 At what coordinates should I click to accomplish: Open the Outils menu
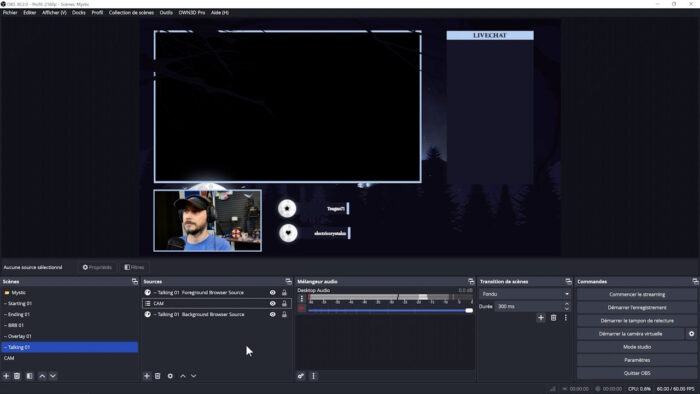click(x=166, y=12)
